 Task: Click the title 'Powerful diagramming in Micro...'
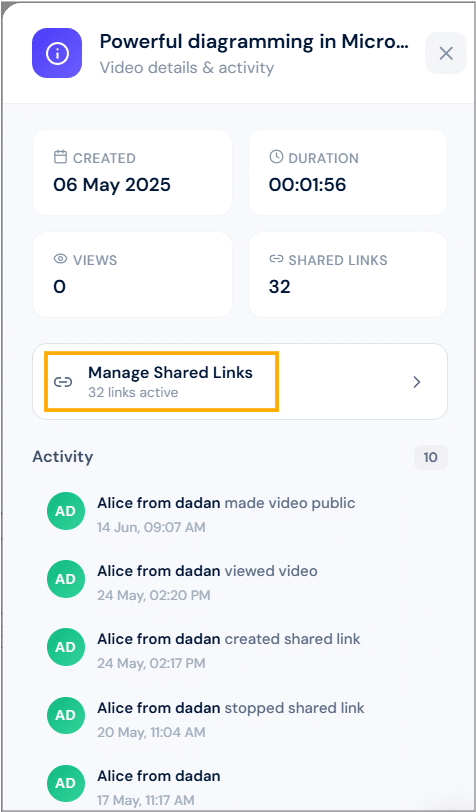(x=254, y=41)
